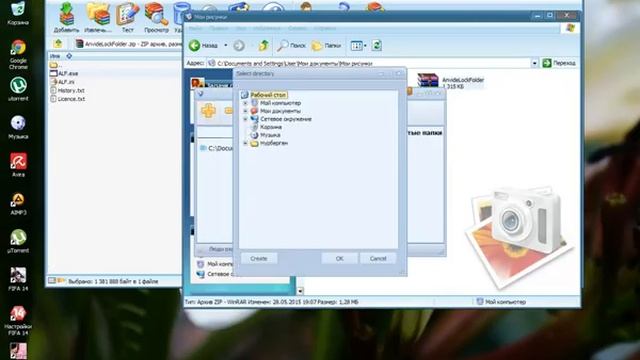The image size is (640, 360).
Task: Open Поиск in the Explorer toolbar
Action: click(291, 46)
